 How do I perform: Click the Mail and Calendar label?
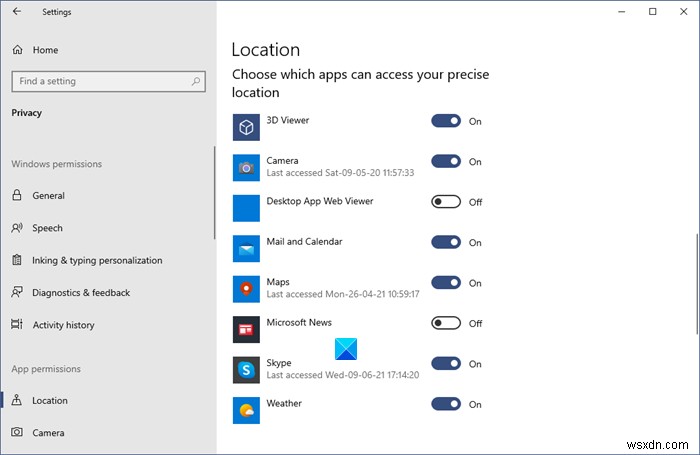304,242
